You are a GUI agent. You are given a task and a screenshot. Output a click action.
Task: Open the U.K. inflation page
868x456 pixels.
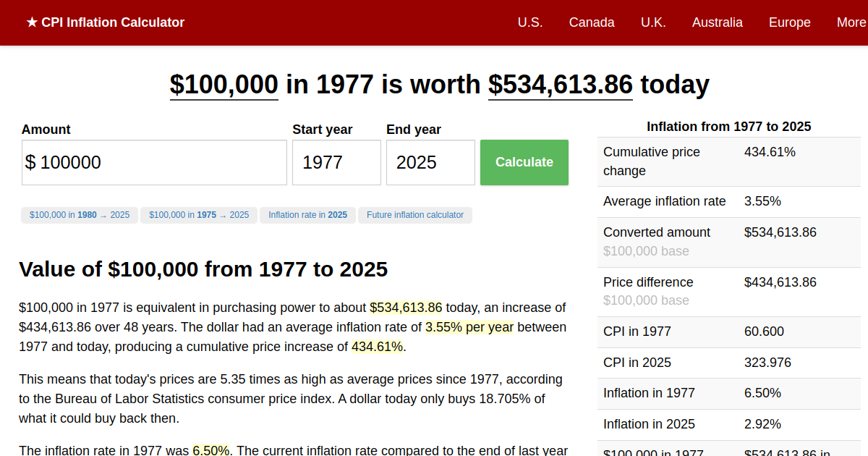(x=653, y=22)
